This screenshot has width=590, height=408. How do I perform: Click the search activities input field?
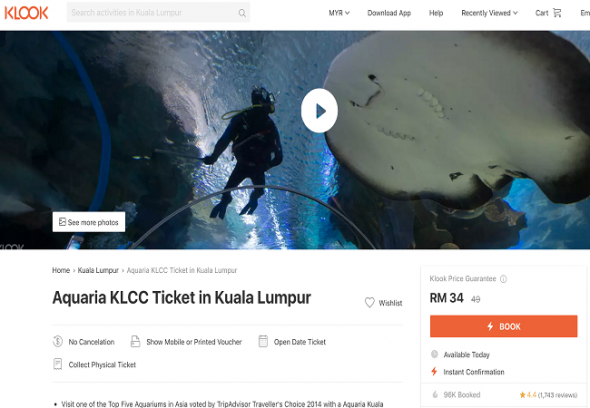pos(152,13)
